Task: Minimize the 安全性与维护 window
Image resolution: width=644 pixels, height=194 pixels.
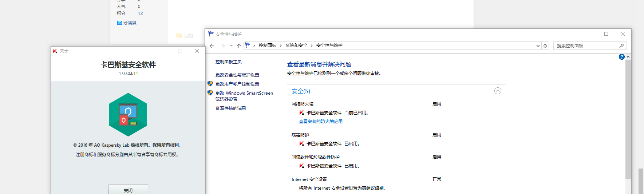Action: (x=590, y=34)
